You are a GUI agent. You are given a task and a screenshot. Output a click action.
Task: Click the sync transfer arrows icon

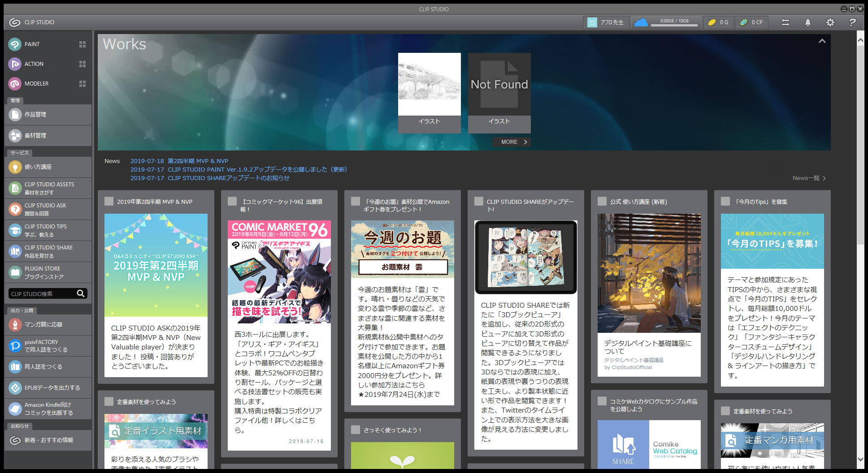pyautogui.click(x=785, y=22)
